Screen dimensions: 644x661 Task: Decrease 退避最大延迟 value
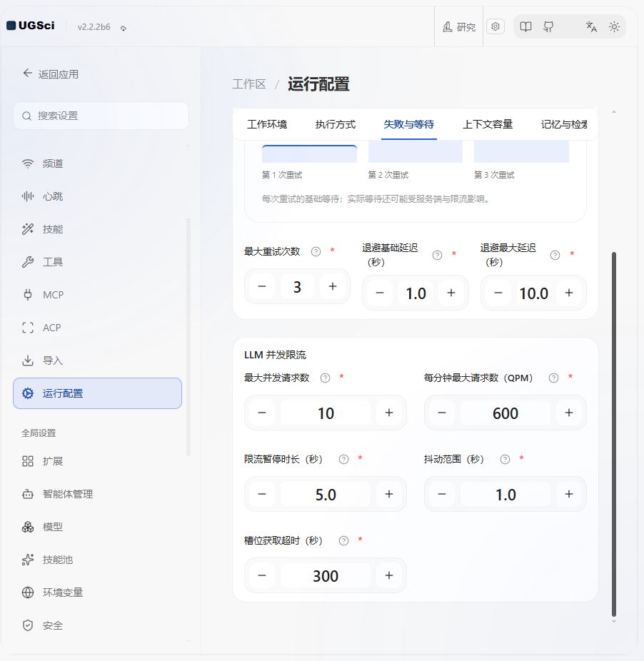coord(498,293)
